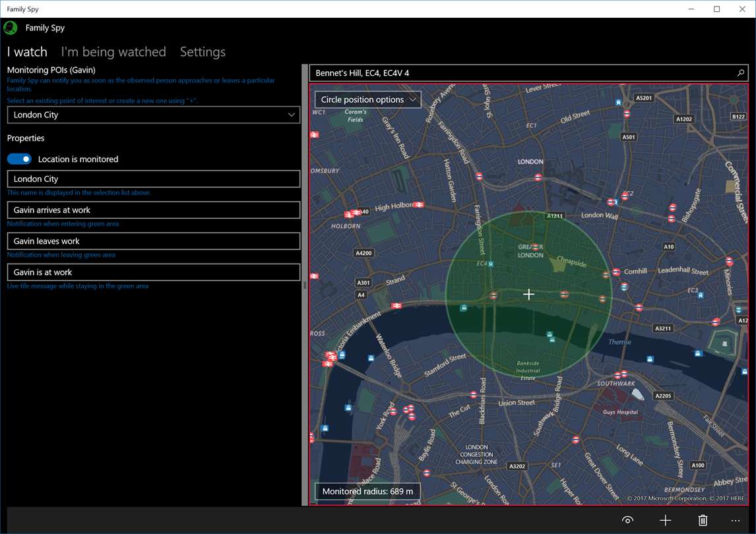Click the A100 road marker on map
Viewport: 756px width, 534px height.
[698, 465]
